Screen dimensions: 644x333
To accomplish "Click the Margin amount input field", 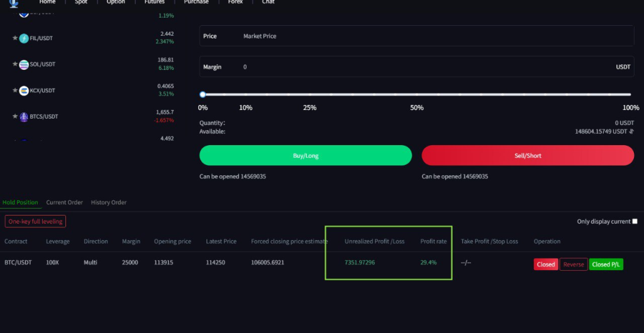I will pos(416,67).
